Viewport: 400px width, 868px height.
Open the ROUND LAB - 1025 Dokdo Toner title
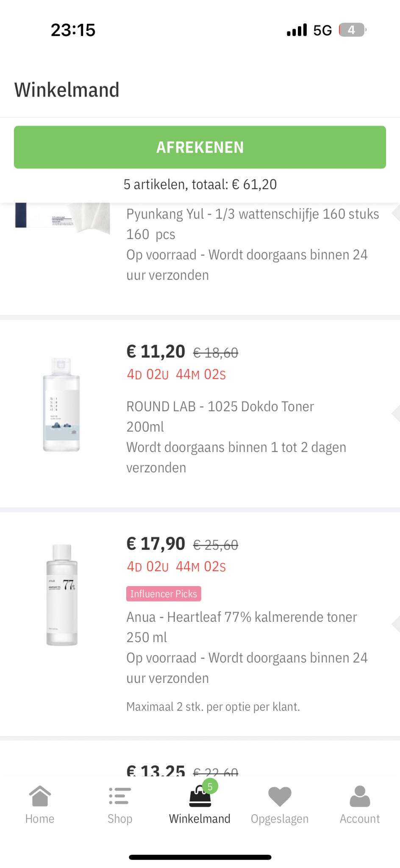pos(220,406)
